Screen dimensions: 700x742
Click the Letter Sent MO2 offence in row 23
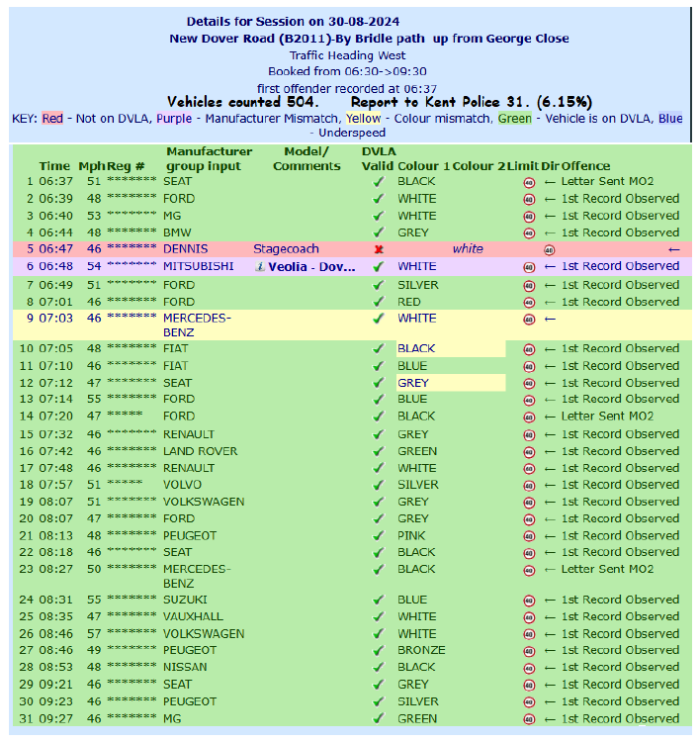click(x=607, y=569)
